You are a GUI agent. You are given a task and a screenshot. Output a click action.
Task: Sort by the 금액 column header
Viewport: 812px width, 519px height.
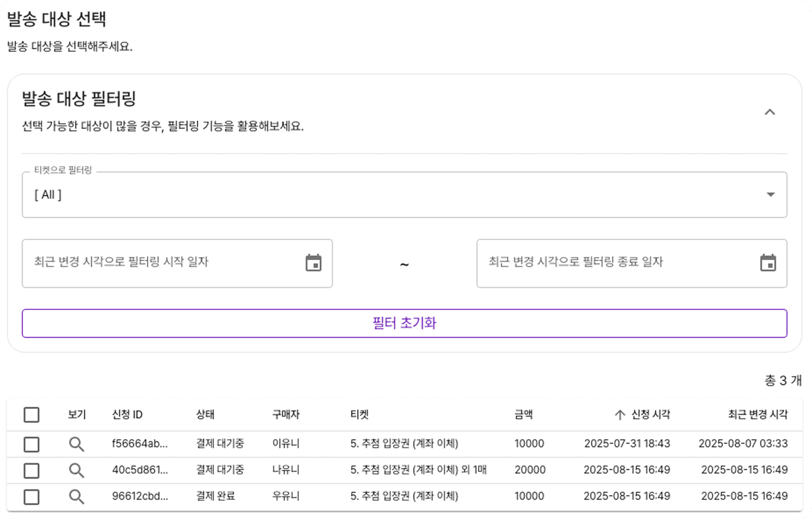click(x=523, y=415)
